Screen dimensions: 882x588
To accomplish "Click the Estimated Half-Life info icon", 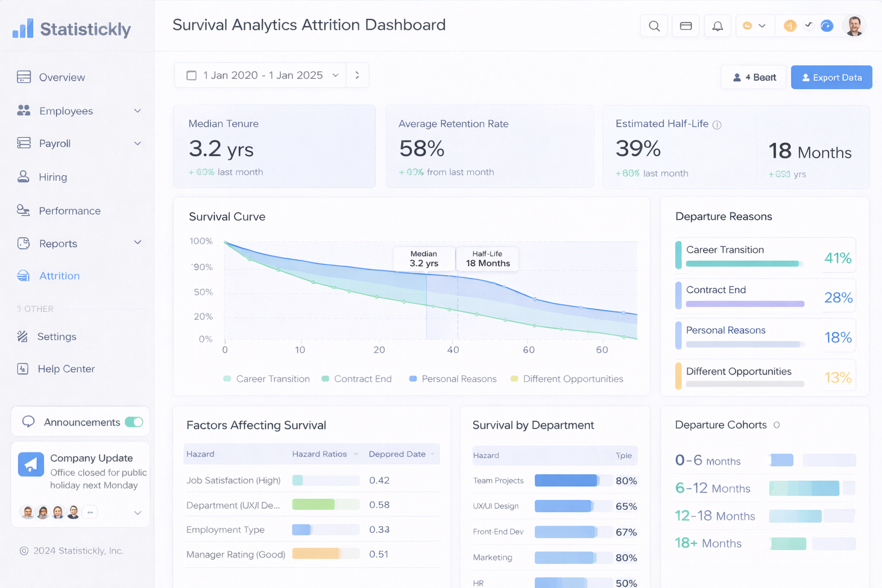I will pyautogui.click(x=717, y=125).
